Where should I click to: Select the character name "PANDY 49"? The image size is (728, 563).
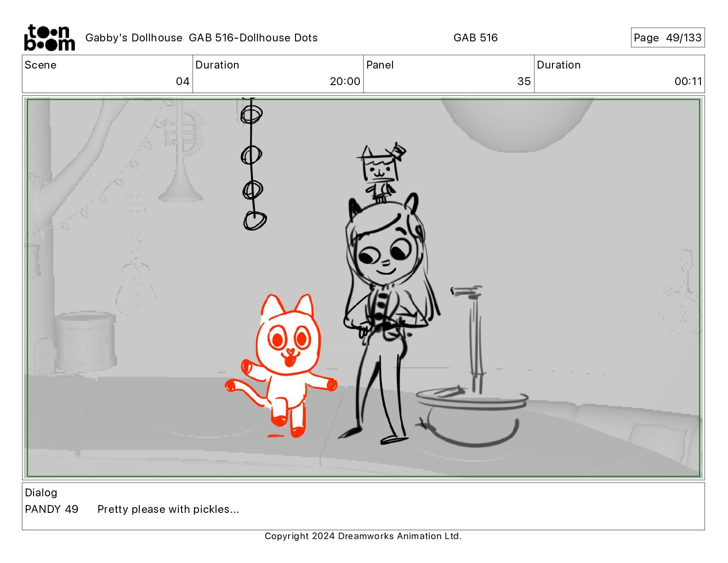(51, 509)
